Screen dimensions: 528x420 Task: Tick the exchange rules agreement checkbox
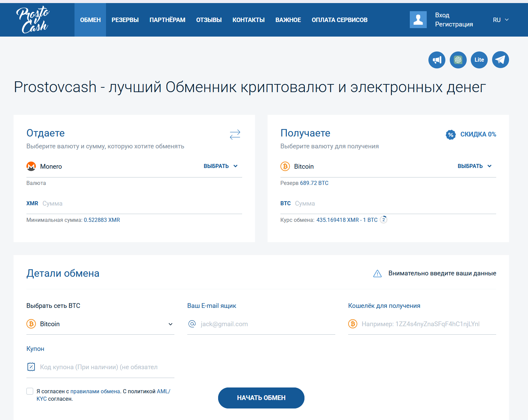(x=30, y=391)
